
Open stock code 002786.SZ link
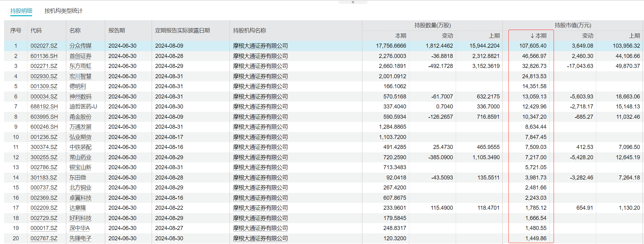click(x=44, y=167)
